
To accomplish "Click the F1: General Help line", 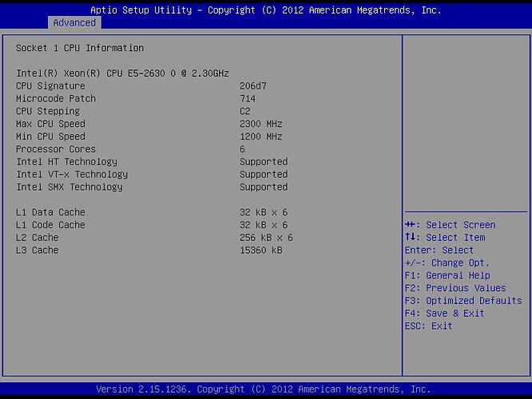I will pos(447,275).
